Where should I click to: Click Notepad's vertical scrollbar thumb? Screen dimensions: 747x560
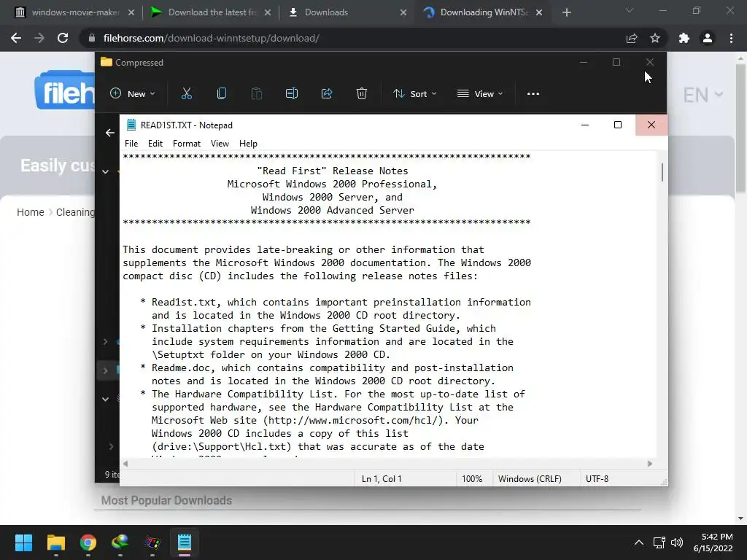coord(662,172)
